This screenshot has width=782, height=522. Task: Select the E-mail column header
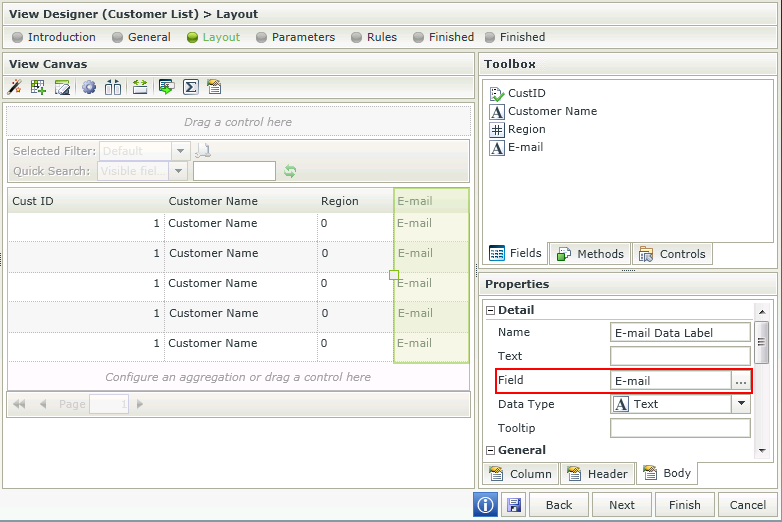431,201
